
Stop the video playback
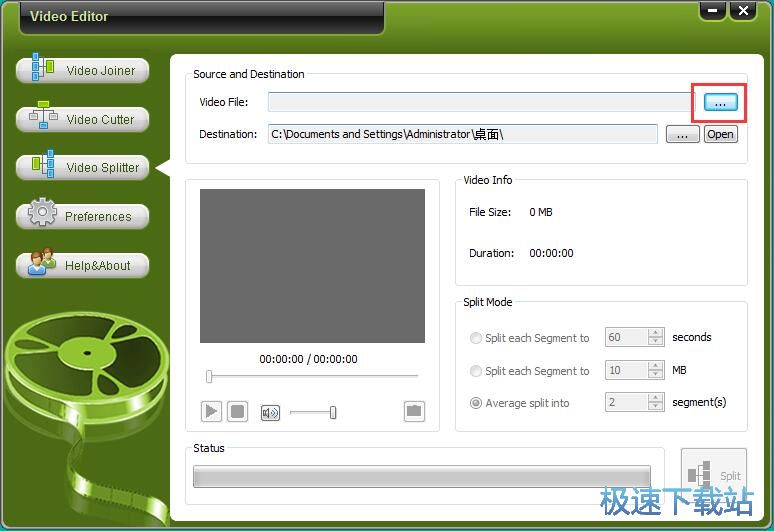pyautogui.click(x=237, y=411)
